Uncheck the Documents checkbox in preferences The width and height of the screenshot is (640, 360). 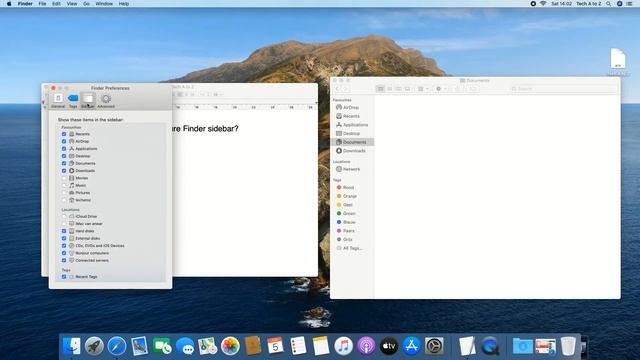pos(64,163)
